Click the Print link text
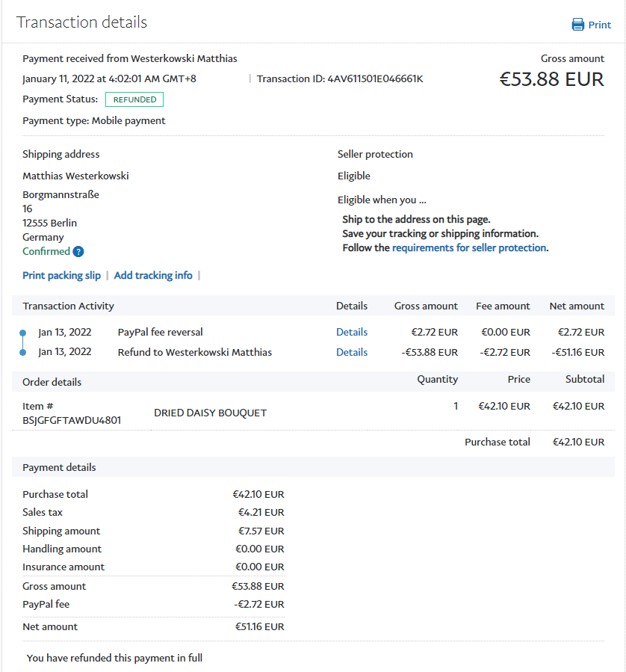The width and height of the screenshot is (626, 672). coord(599,25)
